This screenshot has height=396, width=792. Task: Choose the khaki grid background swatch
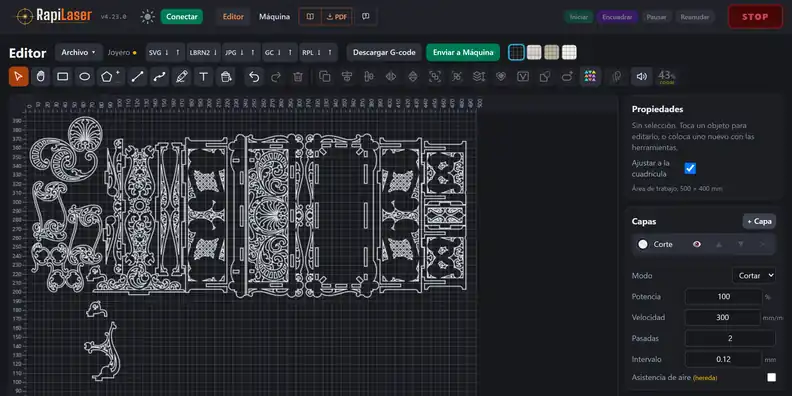pyautogui.click(x=552, y=52)
